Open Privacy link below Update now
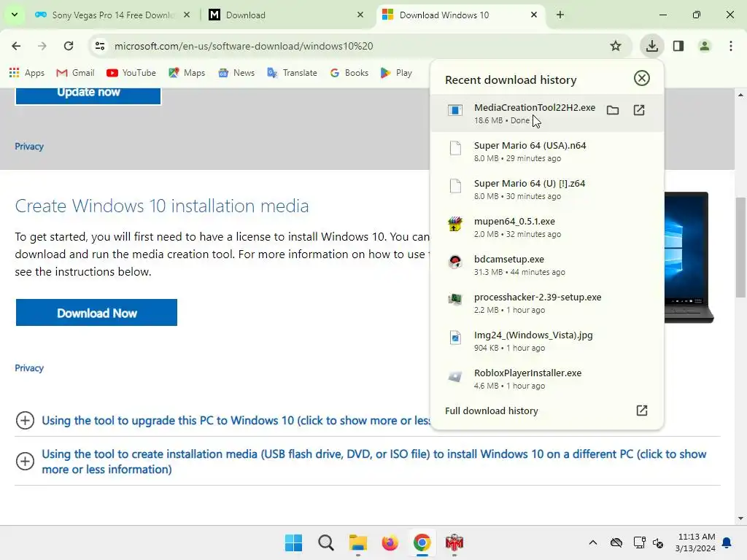This screenshot has height=560, width=747. (29, 146)
